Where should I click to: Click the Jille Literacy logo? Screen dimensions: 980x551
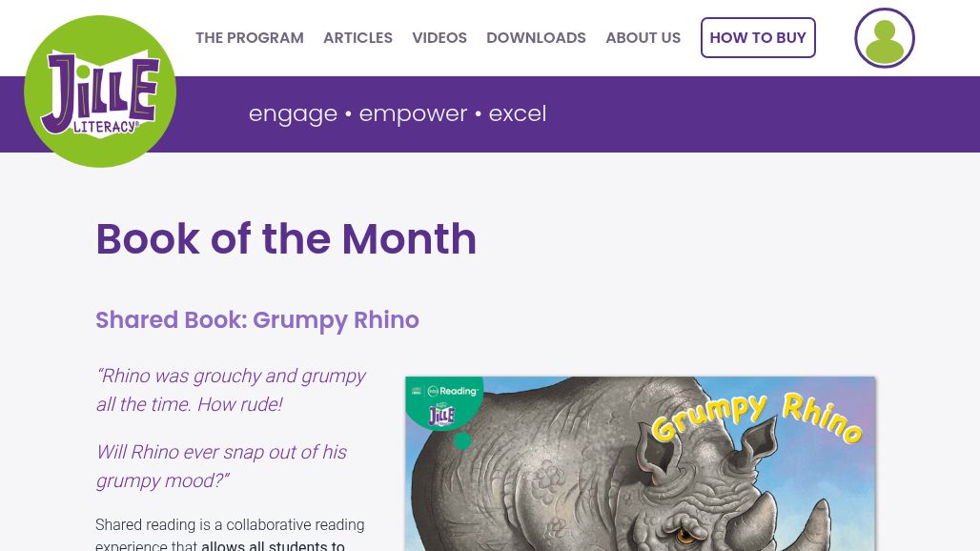pos(100,92)
